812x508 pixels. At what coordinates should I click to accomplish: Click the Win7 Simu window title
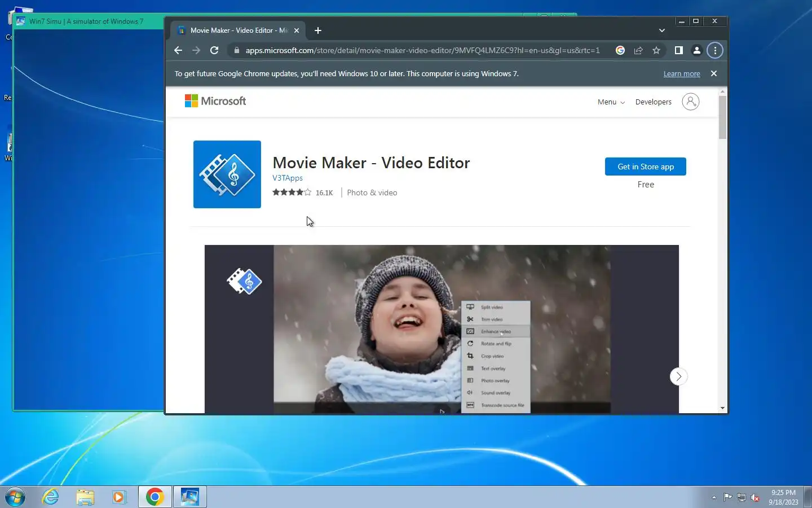tap(86, 21)
